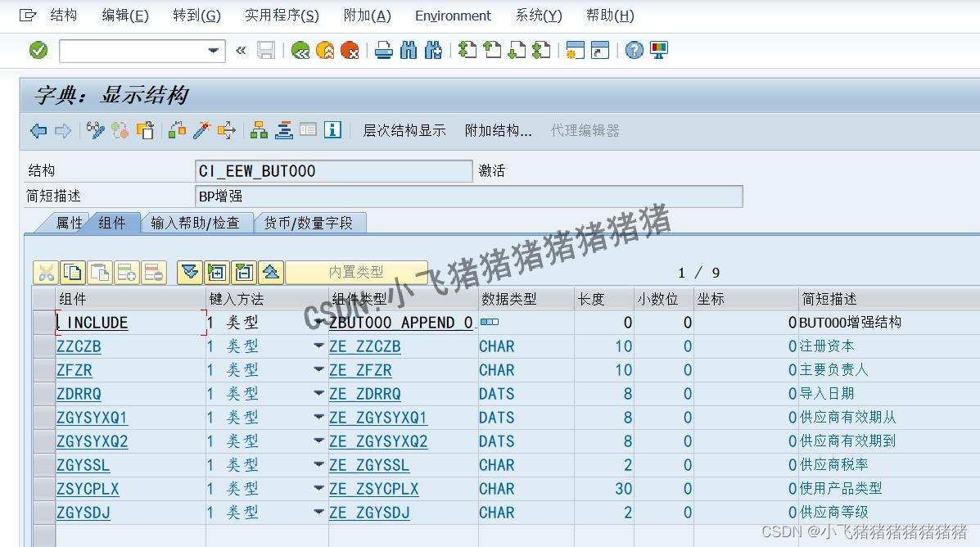Open the blue Help question-mark icon
This screenshot has width=980, height=547.
pyautogui.click(x=634, y=50)
